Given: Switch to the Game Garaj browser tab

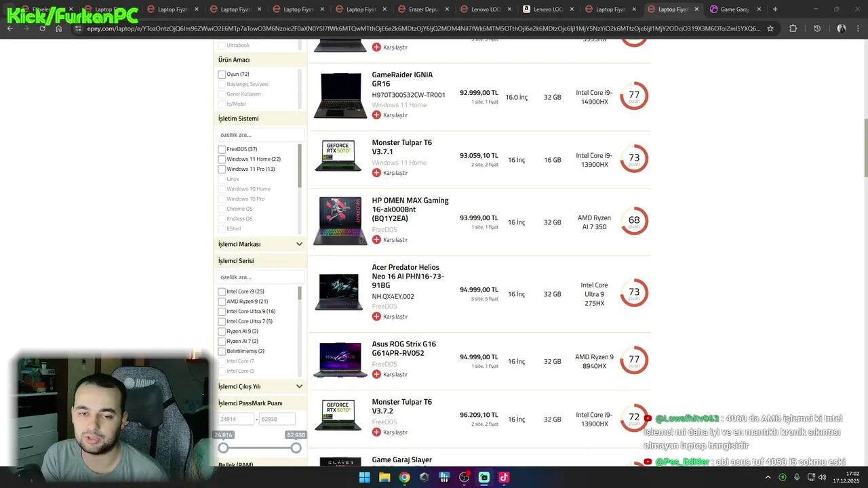Looking at the screenshot, I should tap(734, 9).
